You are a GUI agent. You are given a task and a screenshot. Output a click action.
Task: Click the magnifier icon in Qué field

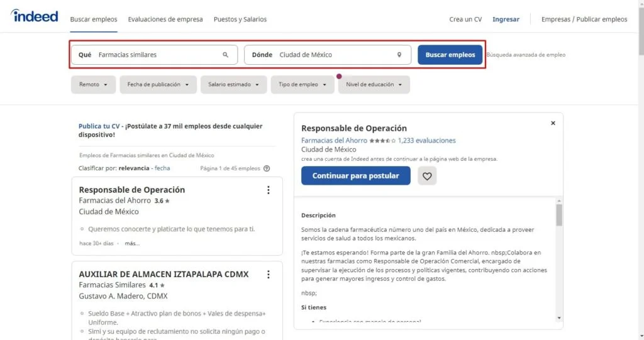[226, 55]
